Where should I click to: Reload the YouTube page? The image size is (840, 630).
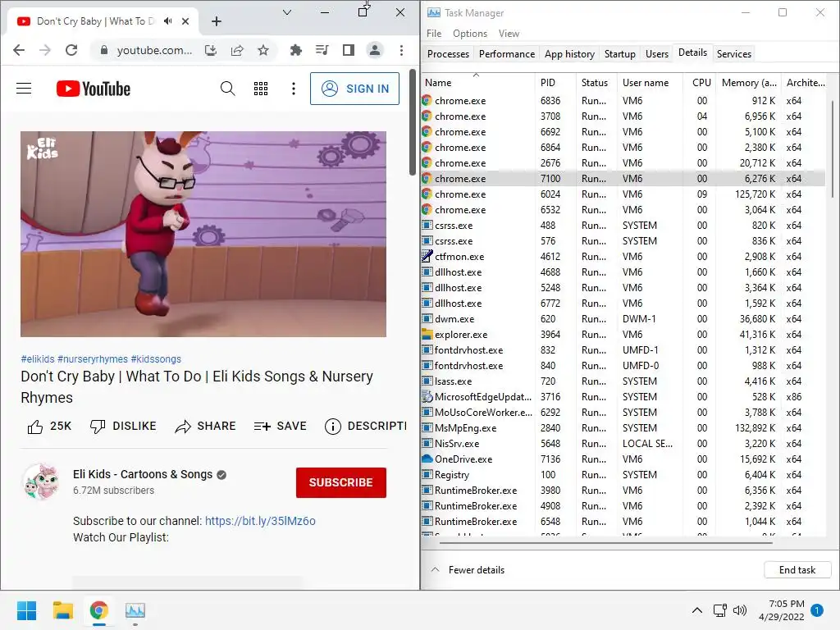[71, 50]
